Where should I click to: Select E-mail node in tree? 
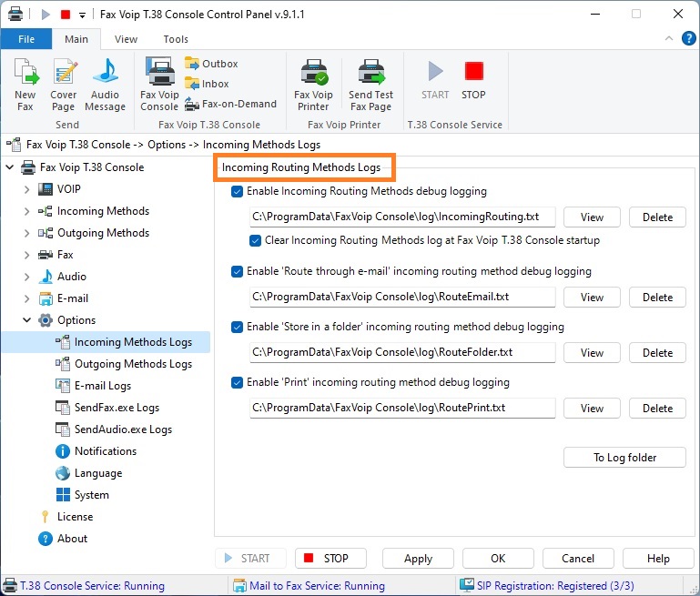pos(73,298)
